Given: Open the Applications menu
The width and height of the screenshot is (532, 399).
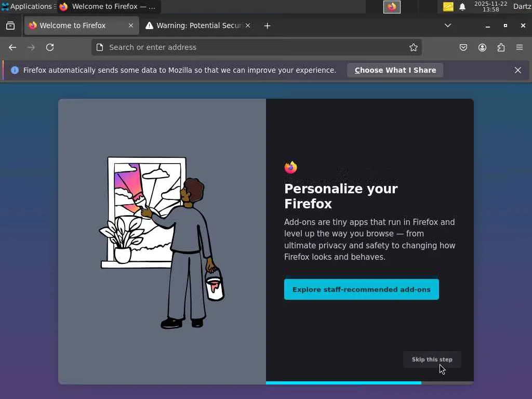Looking at the screenshot, I should pyautogui.click(x=28, y=6).
